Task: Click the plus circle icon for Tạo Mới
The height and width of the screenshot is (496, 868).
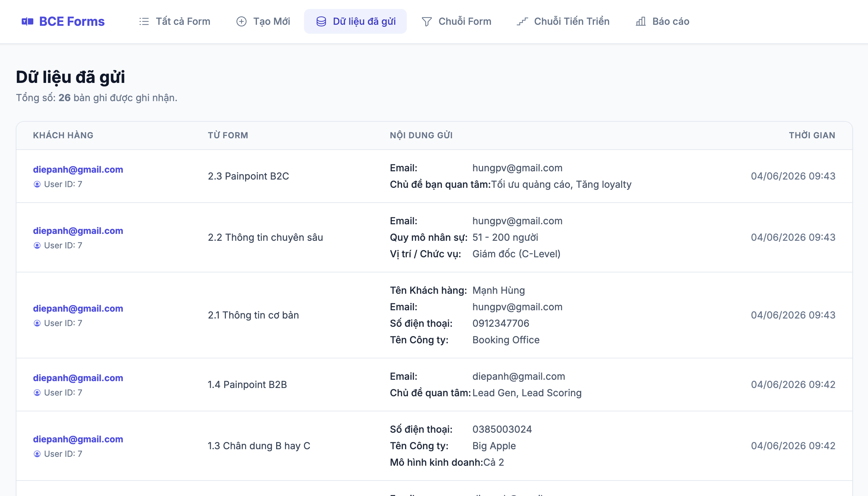Action: point(241,22)
